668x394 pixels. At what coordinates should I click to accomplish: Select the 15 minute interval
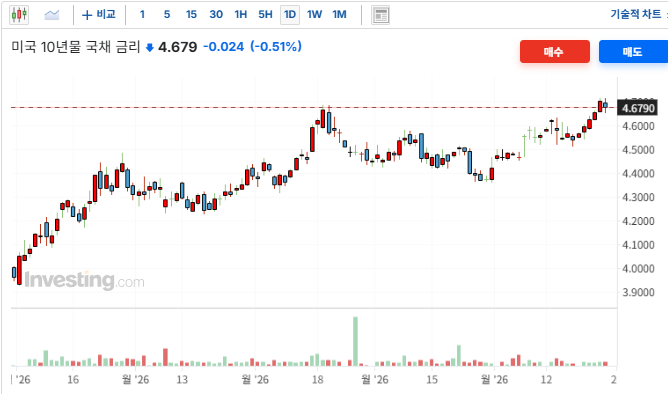[191, 14]
